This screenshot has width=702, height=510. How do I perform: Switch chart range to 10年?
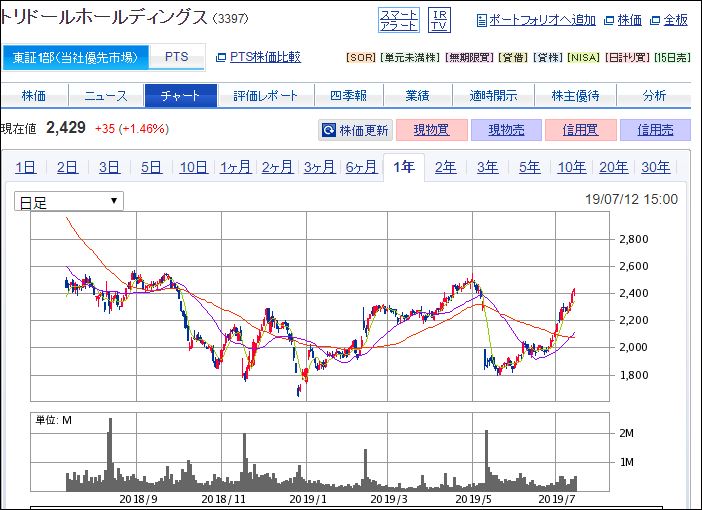572,167
